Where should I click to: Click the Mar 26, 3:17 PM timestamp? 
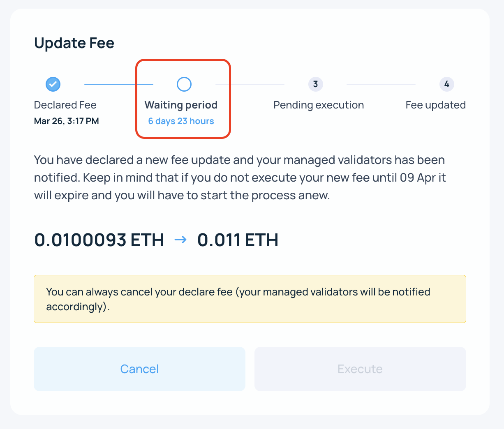66,121
